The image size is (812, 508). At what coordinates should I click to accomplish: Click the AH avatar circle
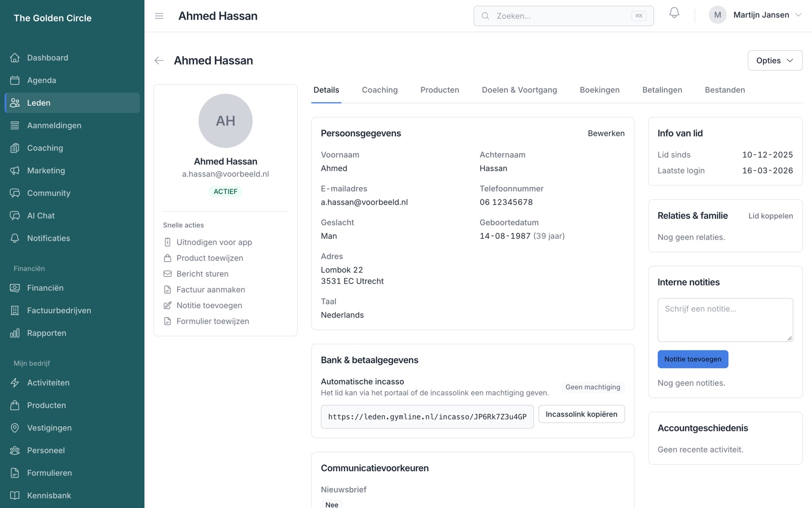point(225,121)
